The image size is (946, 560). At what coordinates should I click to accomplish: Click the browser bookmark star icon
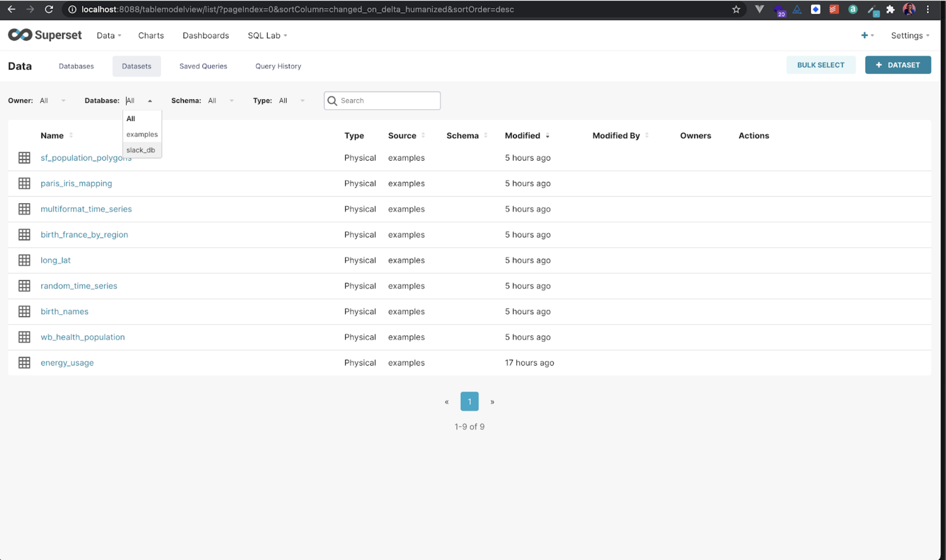pyautogui.click(x=736, y=9)
